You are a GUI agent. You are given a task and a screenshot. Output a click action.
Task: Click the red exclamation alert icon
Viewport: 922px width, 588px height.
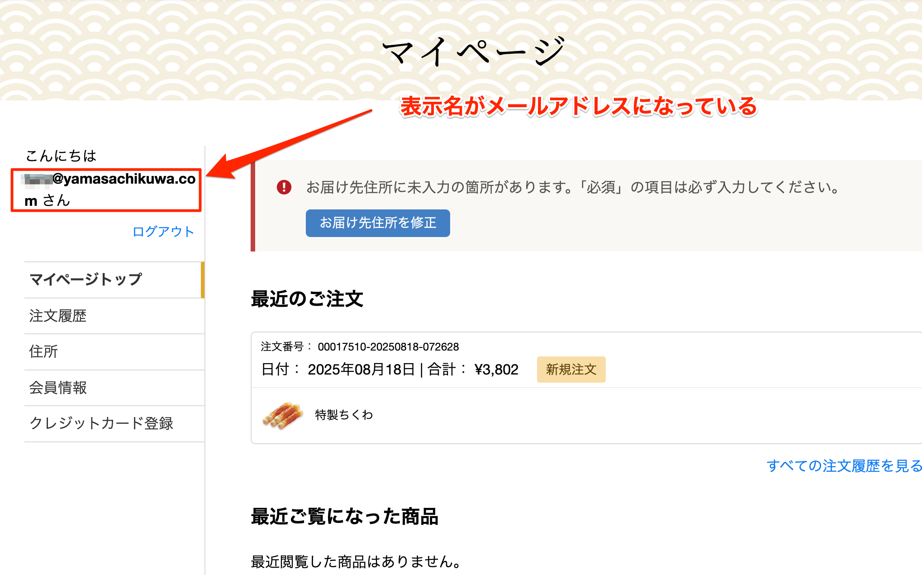click(x=284, y=187)
